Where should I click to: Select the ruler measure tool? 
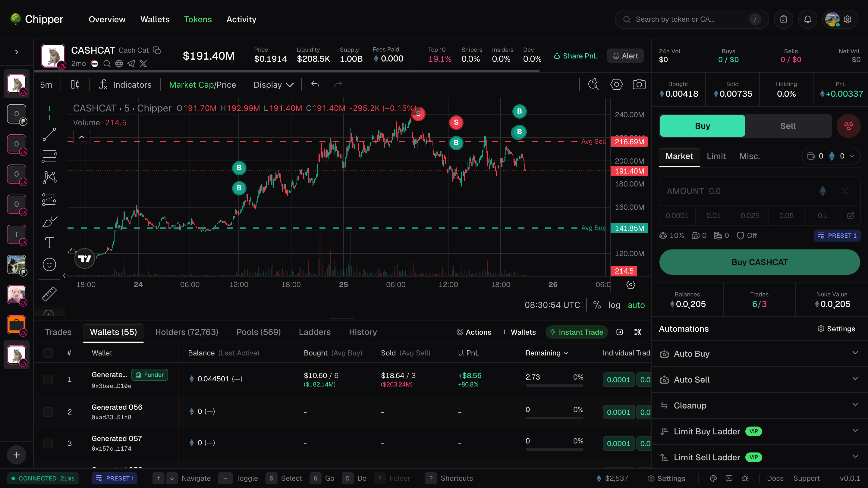click(x=49, y=294)
